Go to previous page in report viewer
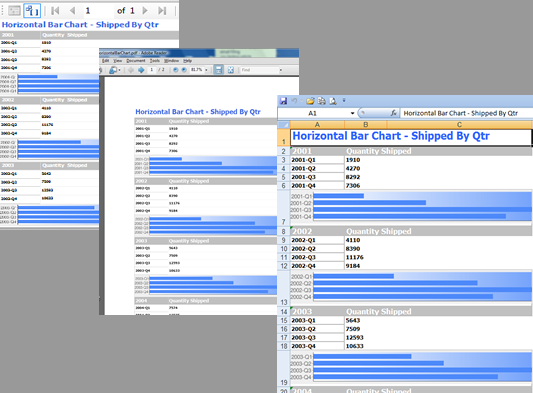 (72, 11)
